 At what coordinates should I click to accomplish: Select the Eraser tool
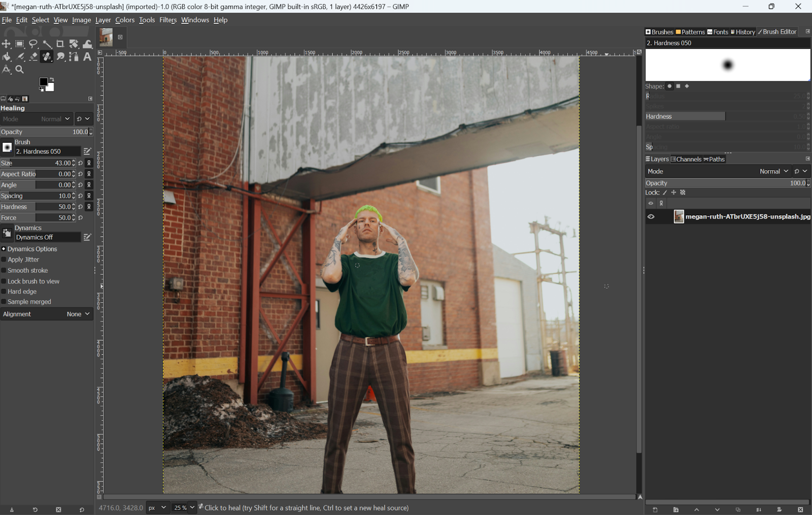pyautogui.click(x=33, y=57)
